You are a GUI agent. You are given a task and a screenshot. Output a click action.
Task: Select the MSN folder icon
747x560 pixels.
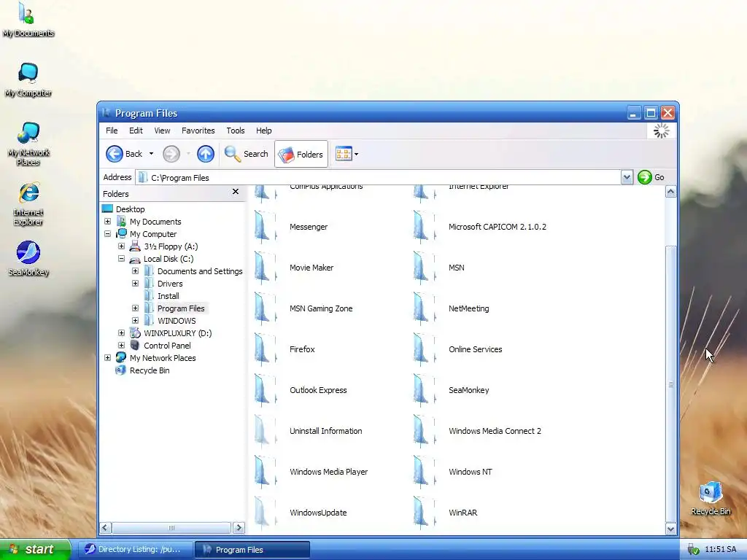point(425,268)
